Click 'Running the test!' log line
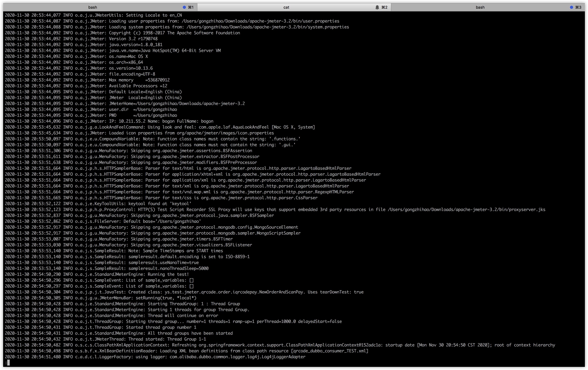This screenshot has width=588, height=370. [x=97, y=274]
